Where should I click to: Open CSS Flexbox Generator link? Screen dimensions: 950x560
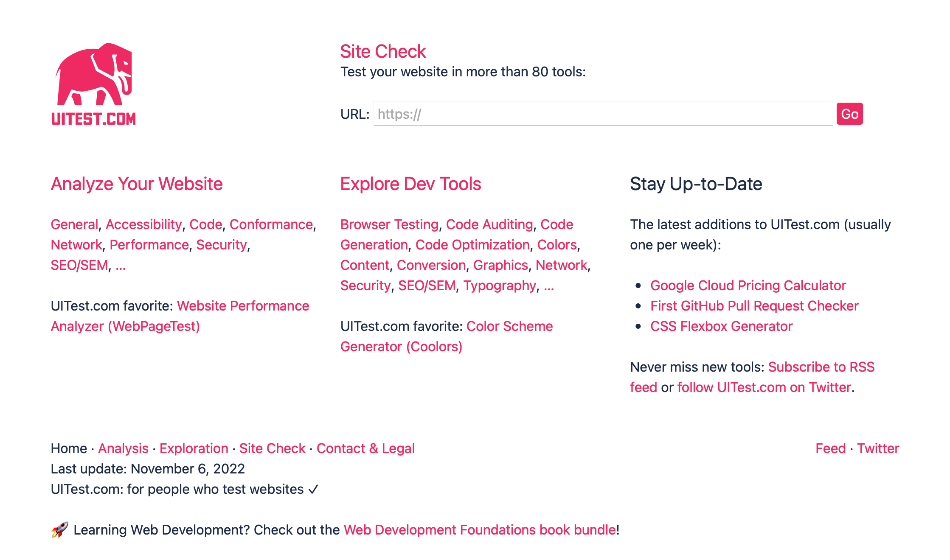pyautogui.click(x=722, y=326)
